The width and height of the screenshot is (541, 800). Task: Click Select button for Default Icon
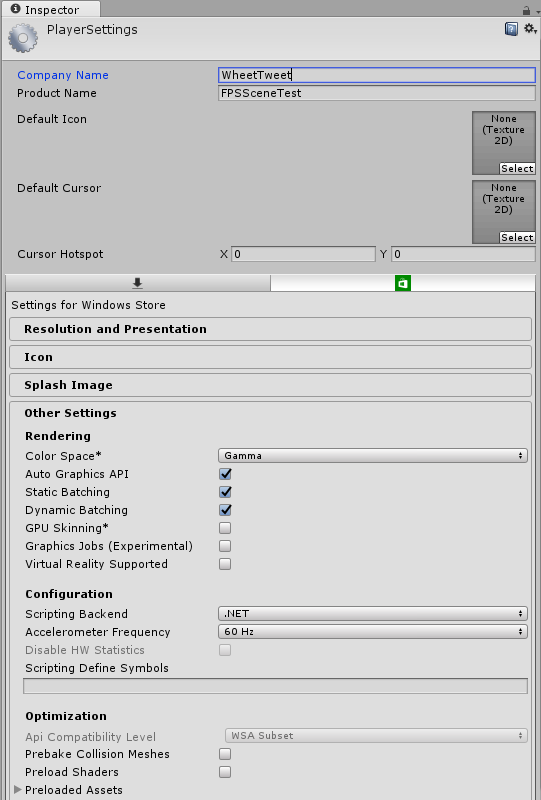pyautogui.click(x=517, y=168)
